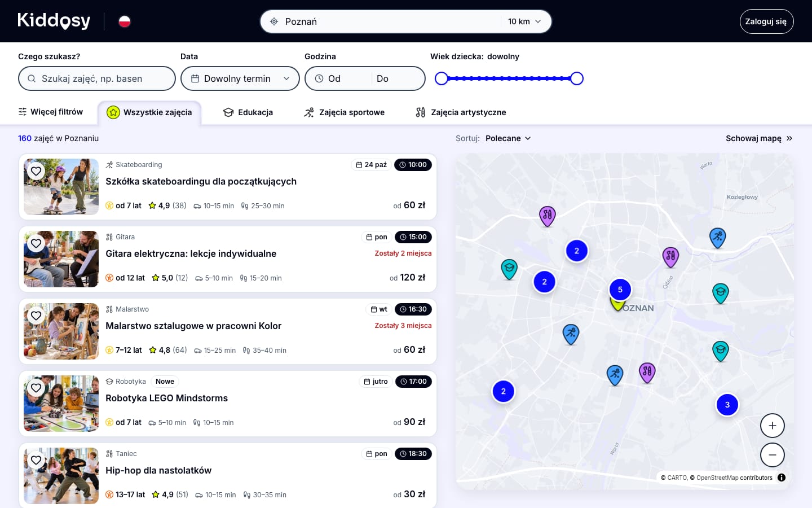Click the Zaloguj się button
Image resolution: width=812 pixels, height=508 pixels.
click(766, 21)
